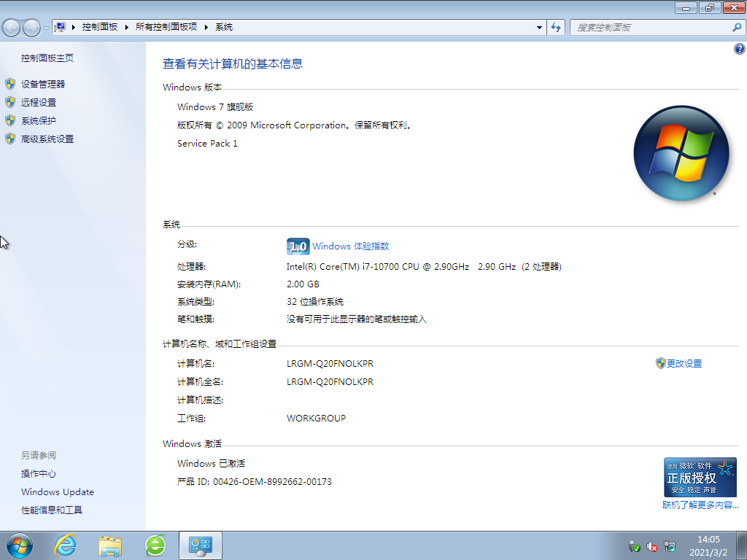Click the Windows 体验指数 link
Screen dimensions: 747x560
(x=351, y=246)
